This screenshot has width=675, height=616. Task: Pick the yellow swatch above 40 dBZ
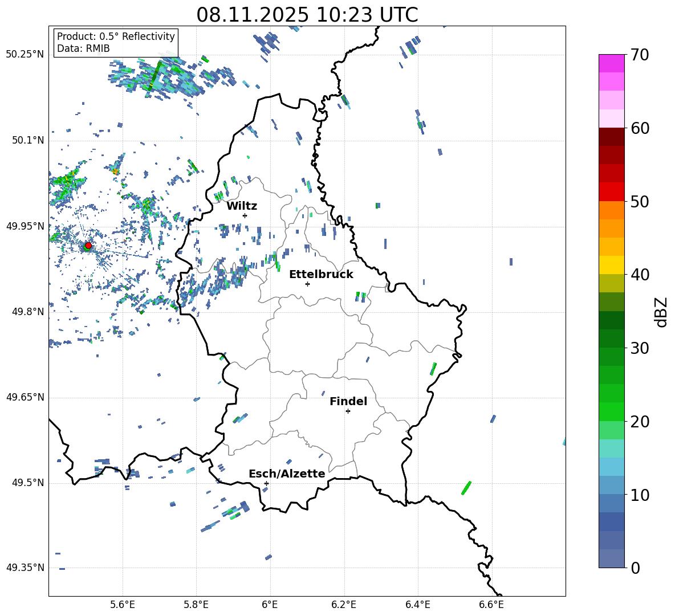click(612, 265)
